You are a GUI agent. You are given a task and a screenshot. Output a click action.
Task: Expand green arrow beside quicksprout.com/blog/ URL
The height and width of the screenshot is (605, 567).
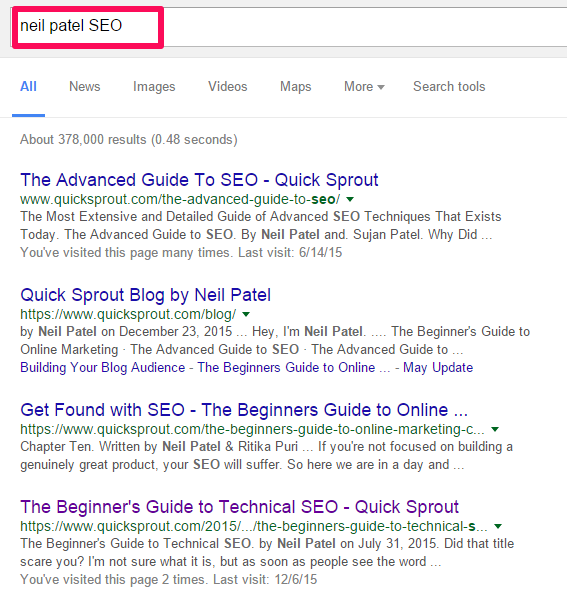[246, 314]
